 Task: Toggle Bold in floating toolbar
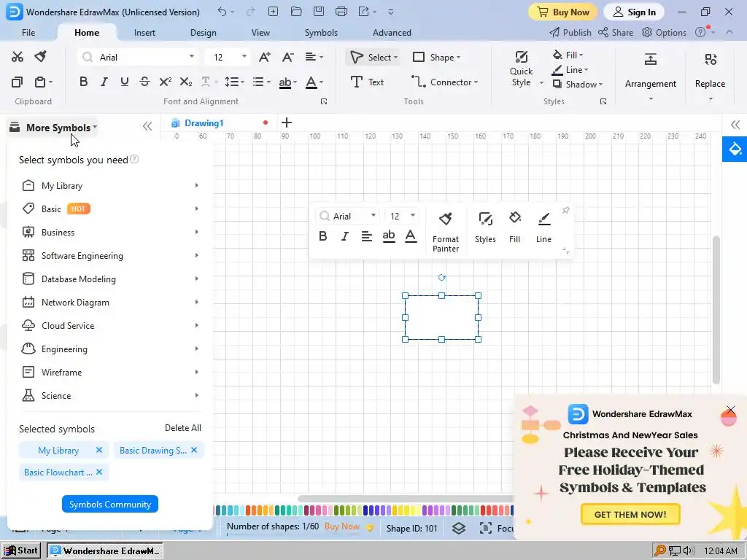[x=322, y=236]
